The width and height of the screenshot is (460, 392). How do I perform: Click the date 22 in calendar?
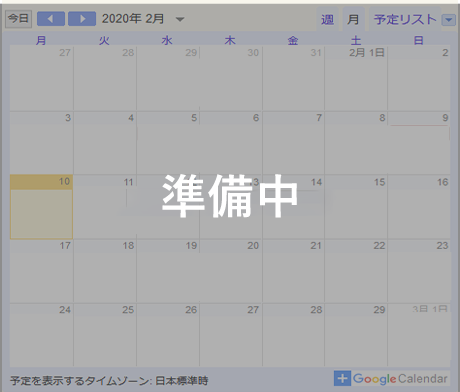pyautogui.click(x=379, y=246)
